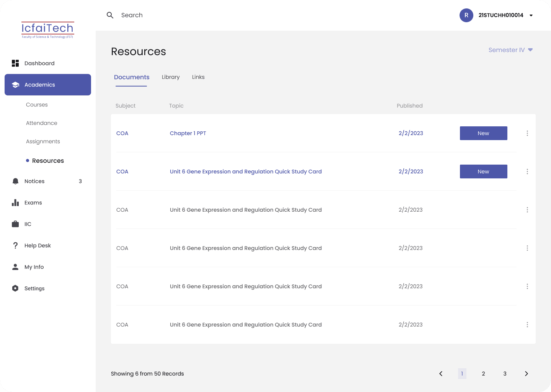The image size is (551, 392).
Task: Open Help Desk question mark icon
Action: click(15, 245)
